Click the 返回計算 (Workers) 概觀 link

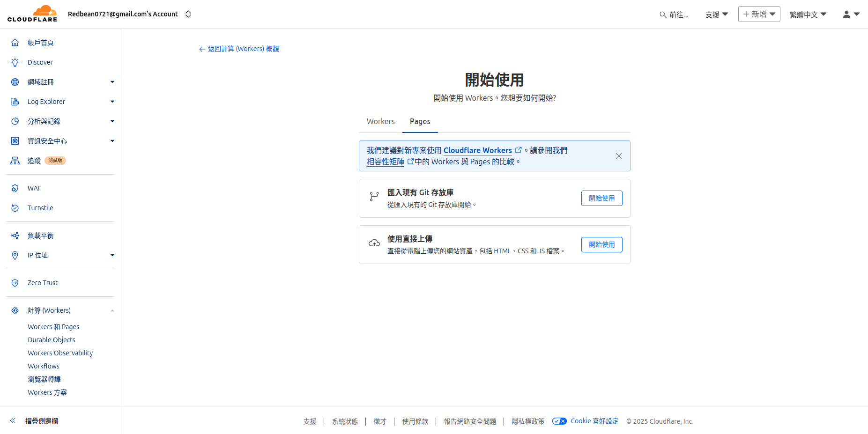coord(239,48)
